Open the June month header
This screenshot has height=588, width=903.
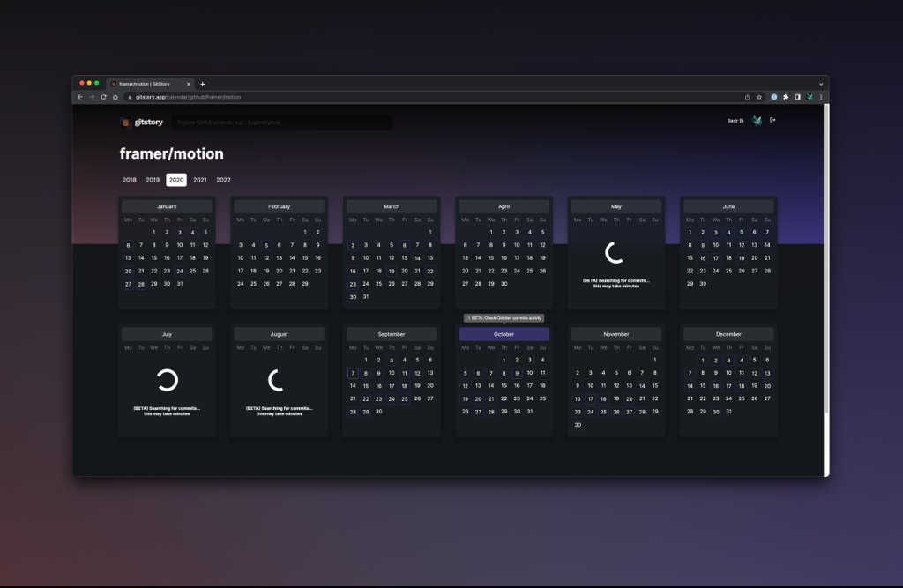click(728, 206)
